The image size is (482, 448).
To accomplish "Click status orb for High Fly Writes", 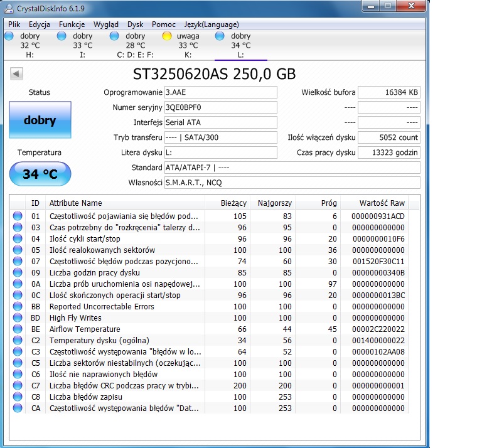I will pyautogui.click(x=18, y=317).
